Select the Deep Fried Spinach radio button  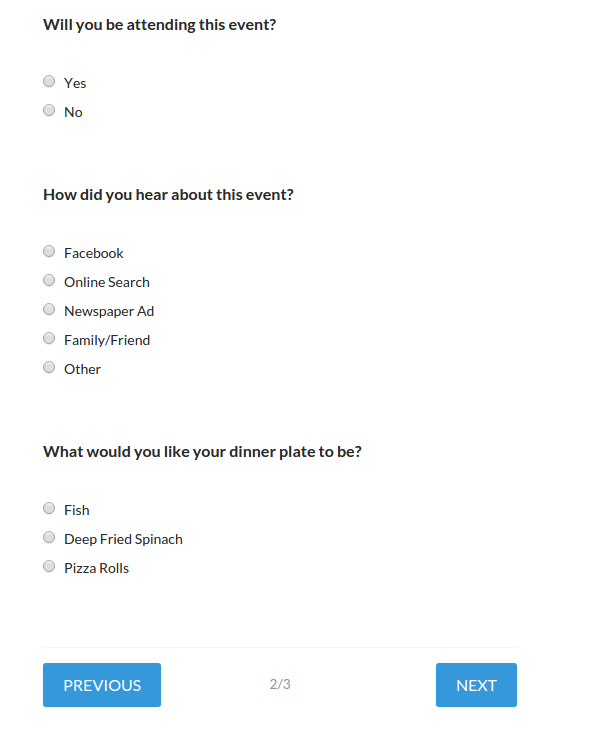(x=49, y=538)
